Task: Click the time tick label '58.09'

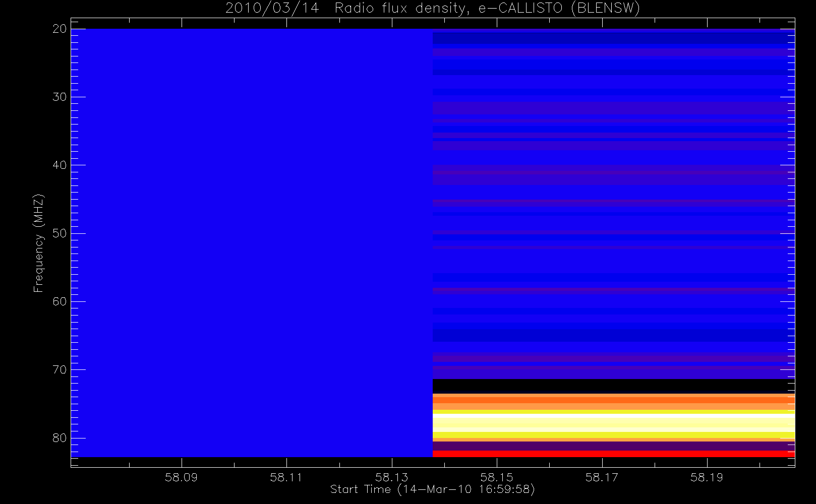Action: click(181, 477)
